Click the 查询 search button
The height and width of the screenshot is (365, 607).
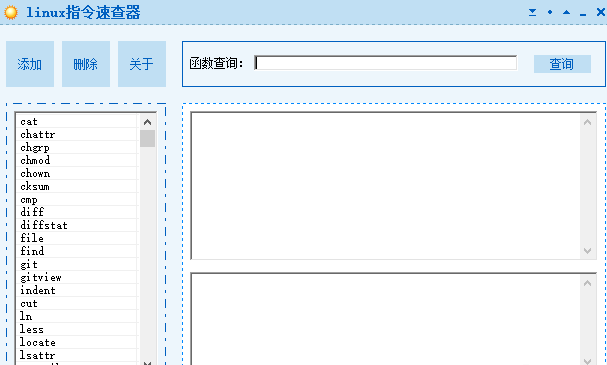click(x=562, y=64)
